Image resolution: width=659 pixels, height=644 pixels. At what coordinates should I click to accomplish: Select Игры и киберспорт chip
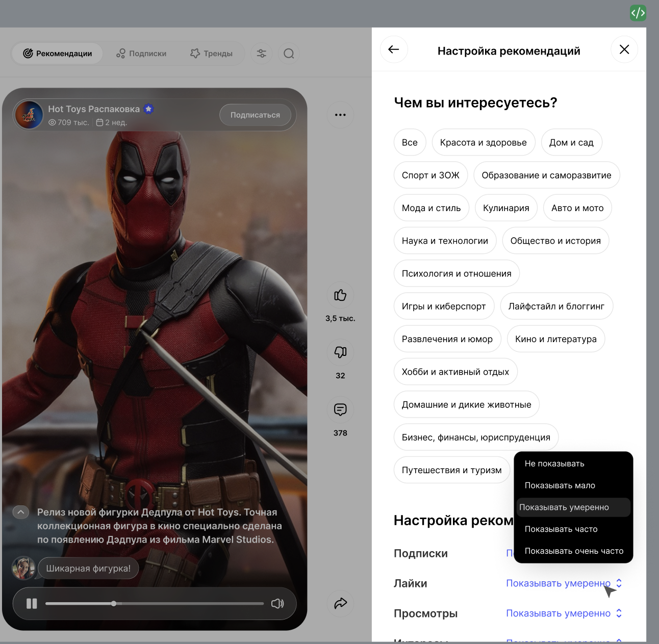pos(444,306)
